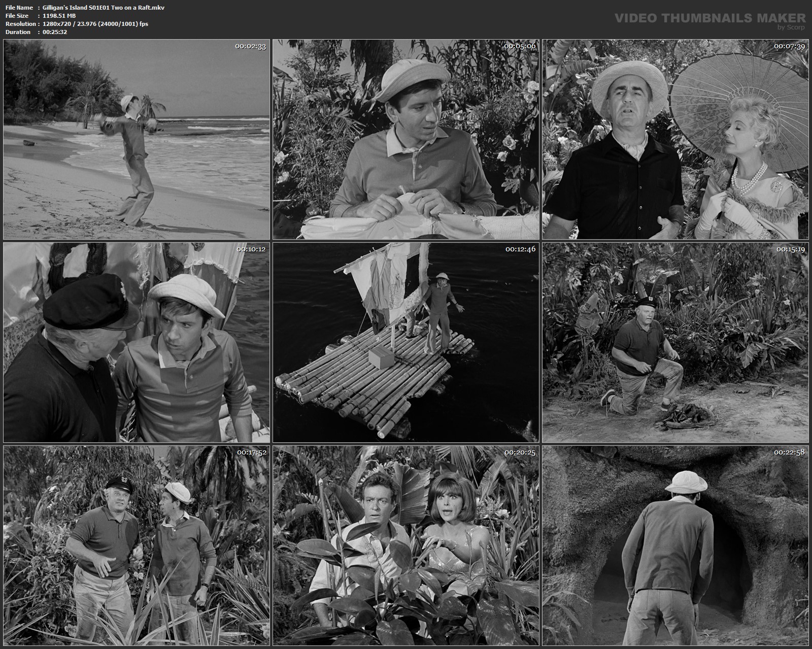Click the 'Resolution' label
The image size is (812, 649).
point(20,24)
